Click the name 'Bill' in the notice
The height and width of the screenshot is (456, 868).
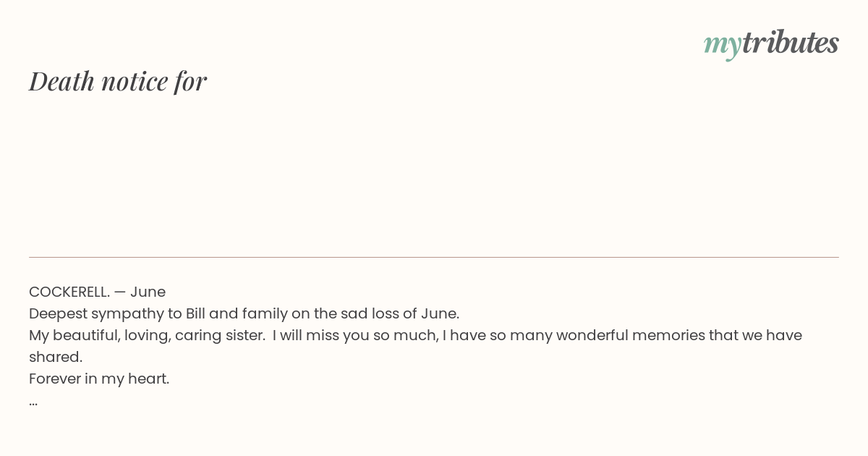[x=195, y=313]
